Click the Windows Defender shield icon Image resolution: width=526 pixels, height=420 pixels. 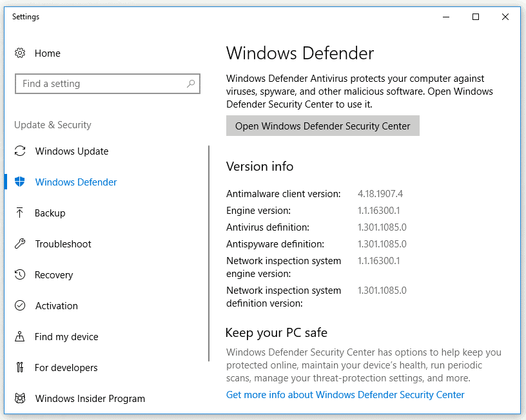coord(20,182)
